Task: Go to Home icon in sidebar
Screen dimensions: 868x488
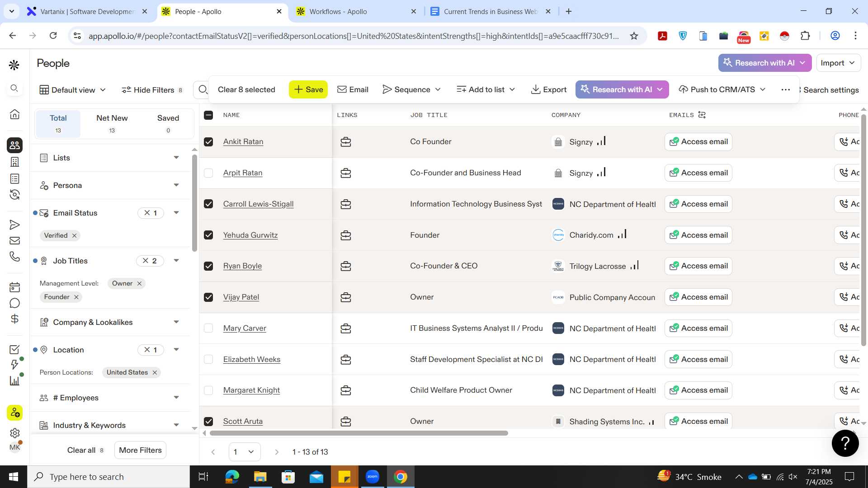Action: (x=14, y=114)
